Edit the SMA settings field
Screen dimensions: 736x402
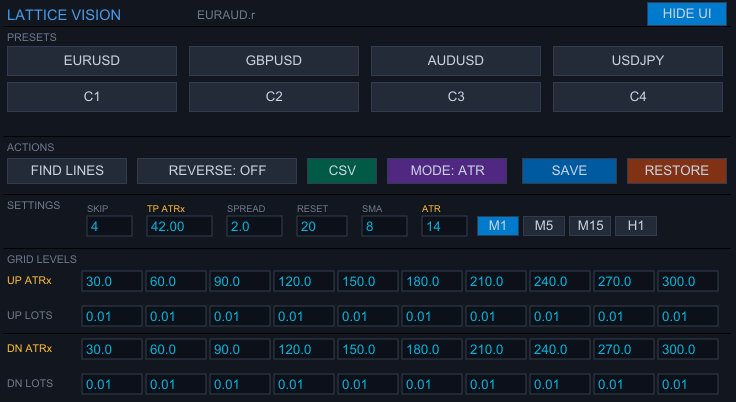[384, 227]
